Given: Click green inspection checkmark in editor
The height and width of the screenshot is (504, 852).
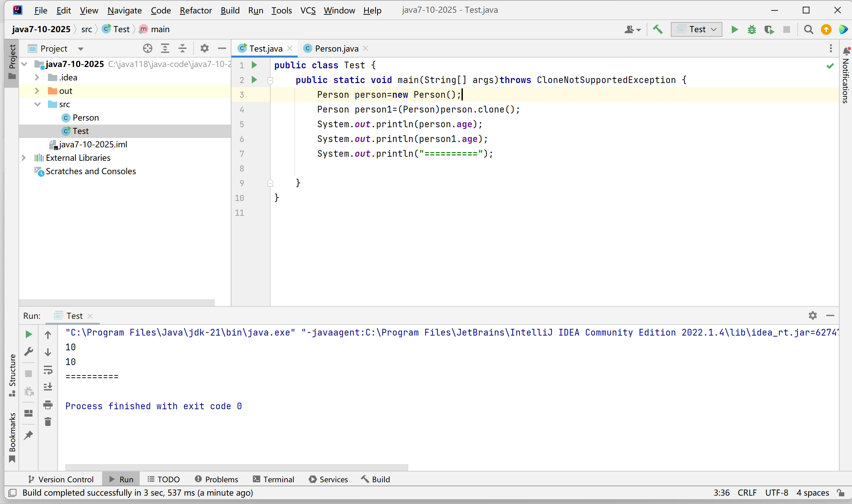Looking at the screenshot, I should pyautogui.click(x=830, y=66).
